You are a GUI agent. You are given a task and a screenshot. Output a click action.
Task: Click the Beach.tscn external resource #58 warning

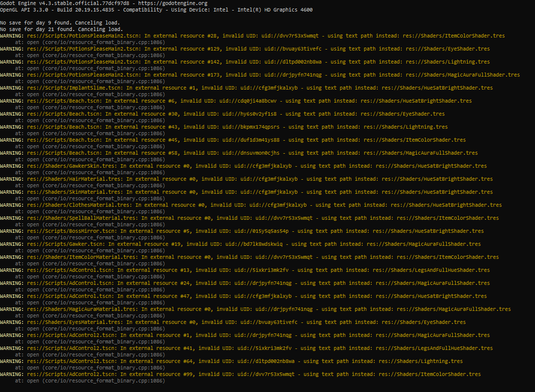[239, 153]
